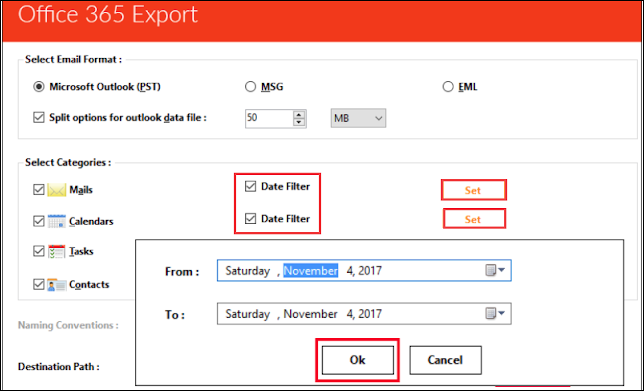The image size is (644, 391).
Task: Click Set button for Calendars date filter
Action: [x=474, y=219]
